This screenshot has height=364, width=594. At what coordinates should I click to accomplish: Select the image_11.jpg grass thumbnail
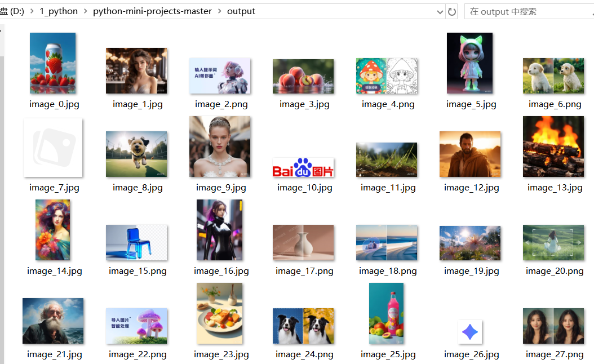(x=387, y=160)
